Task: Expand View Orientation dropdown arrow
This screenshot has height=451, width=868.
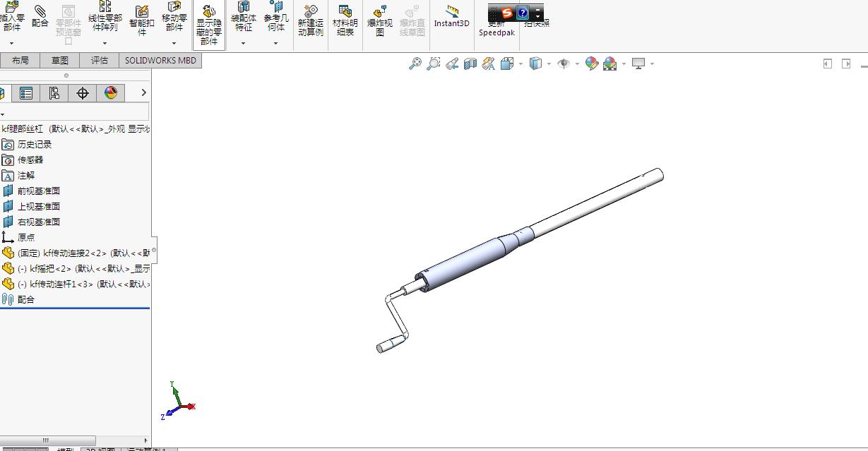Action: [521, 64]
